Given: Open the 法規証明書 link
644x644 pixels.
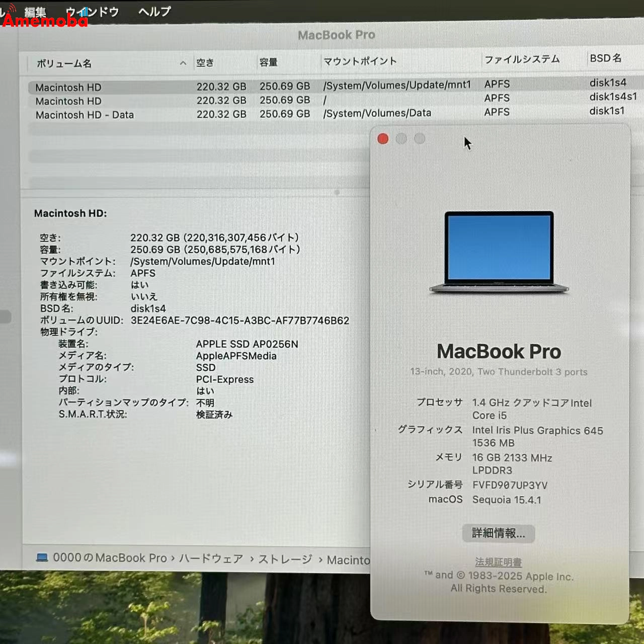Looking at the screenshot, I should 498,562.
